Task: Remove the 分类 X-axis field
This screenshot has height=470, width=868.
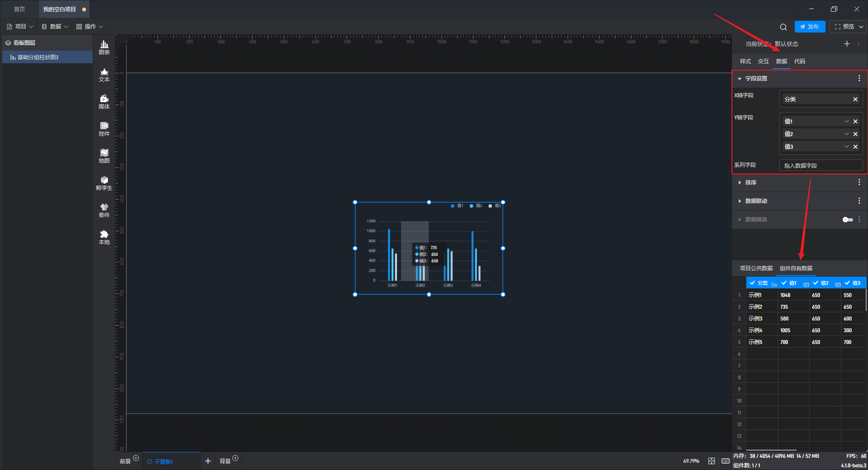Action: [x=855, y=99]
